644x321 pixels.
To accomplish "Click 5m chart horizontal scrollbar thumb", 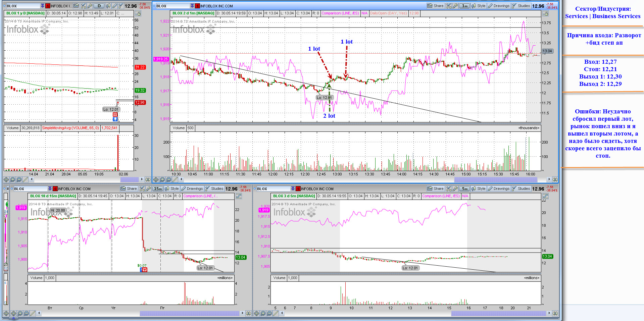I will tap(498, 313).
